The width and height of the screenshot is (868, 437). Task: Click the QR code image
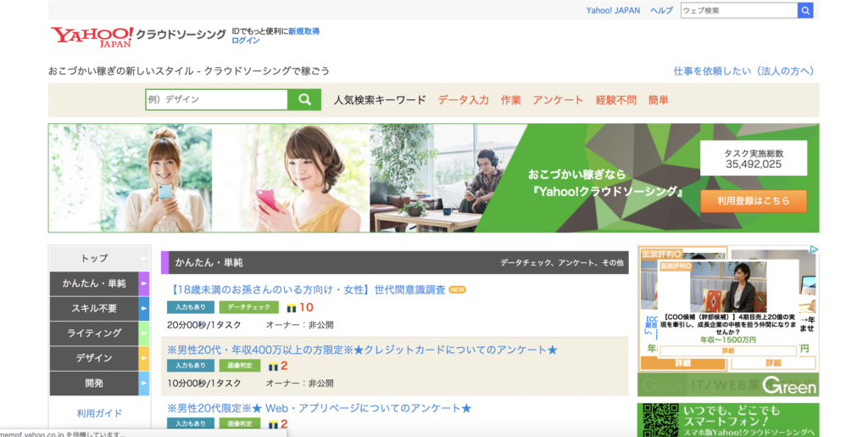coord(660,420)
